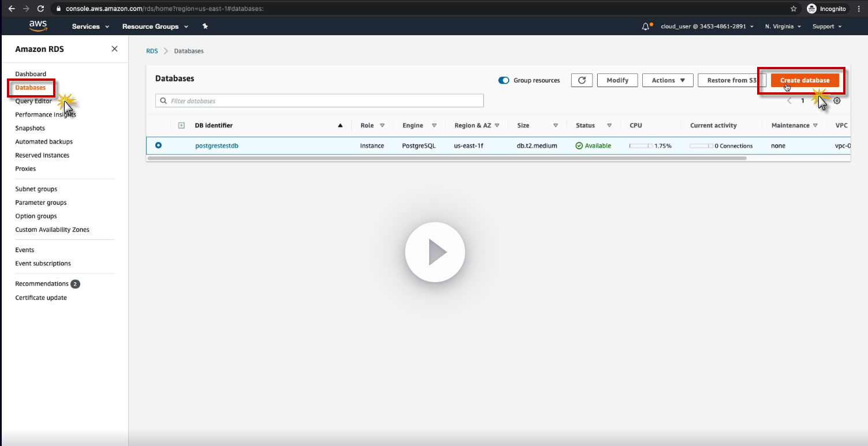Viewport: 868px width, 446px height.
Task: Open Option groups in the sidebar
Action: click(x=36, y=216)
